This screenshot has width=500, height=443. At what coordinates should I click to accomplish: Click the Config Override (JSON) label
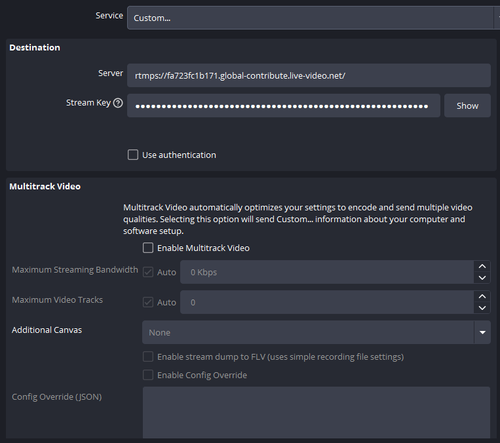[x=57, y=397]
